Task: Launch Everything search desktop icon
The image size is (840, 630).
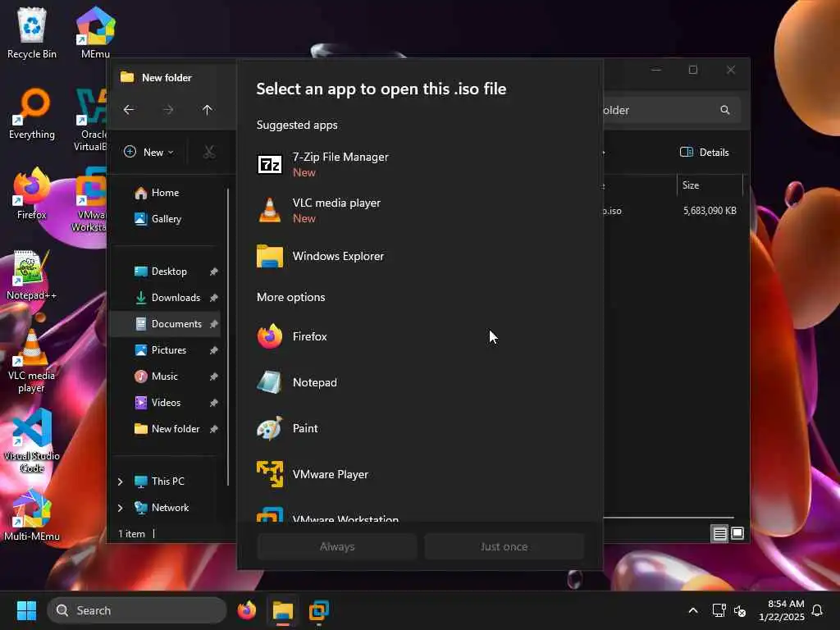Action: point(32,113)
